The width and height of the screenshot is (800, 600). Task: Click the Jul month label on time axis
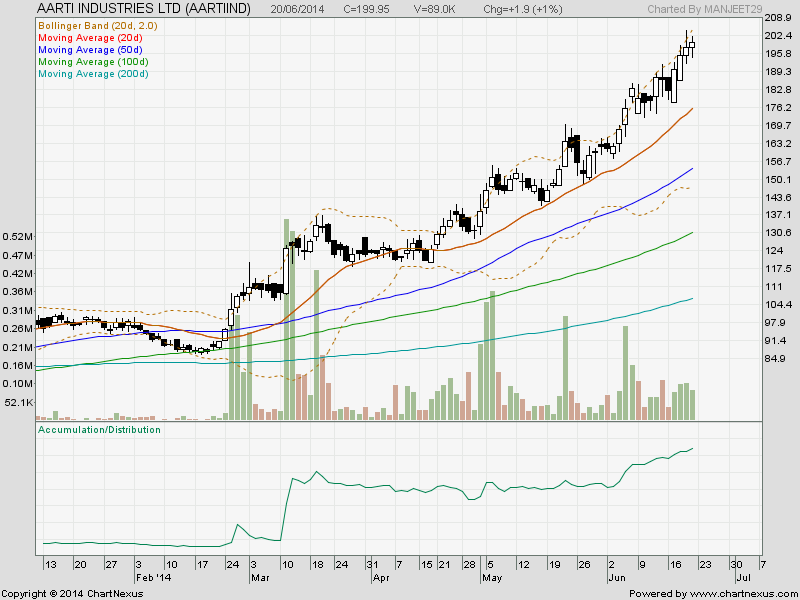pos(743,578)
